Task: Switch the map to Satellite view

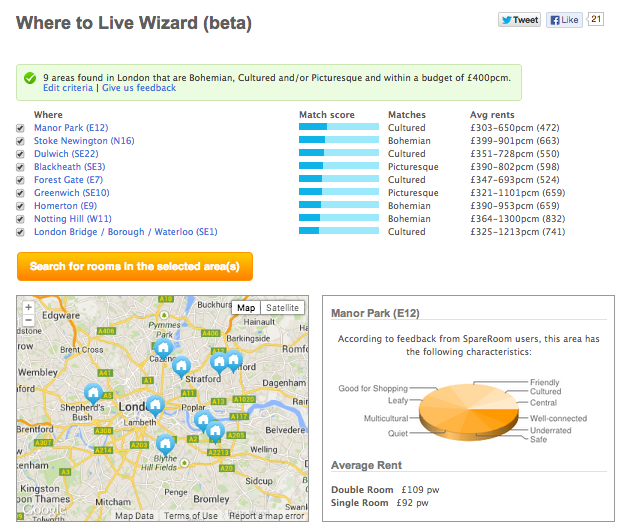Action: click(282, 308)
